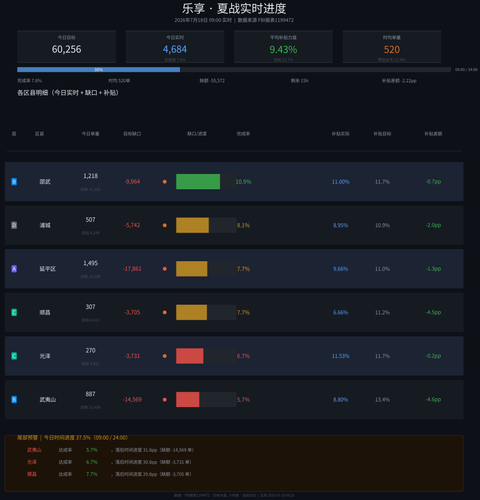Click the purple A tier badge for 延平区
The height and width of the screenshot is (500, 480).
pyautogui.click(x=14, y=269)
